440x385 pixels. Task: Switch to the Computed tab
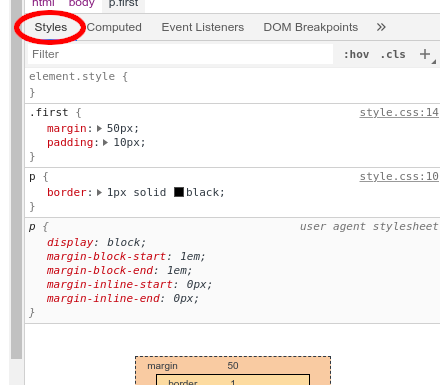114,27
